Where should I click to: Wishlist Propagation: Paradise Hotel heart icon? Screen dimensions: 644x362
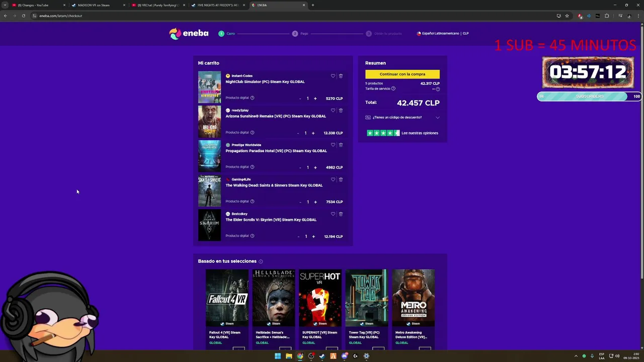tap(333, 145)
